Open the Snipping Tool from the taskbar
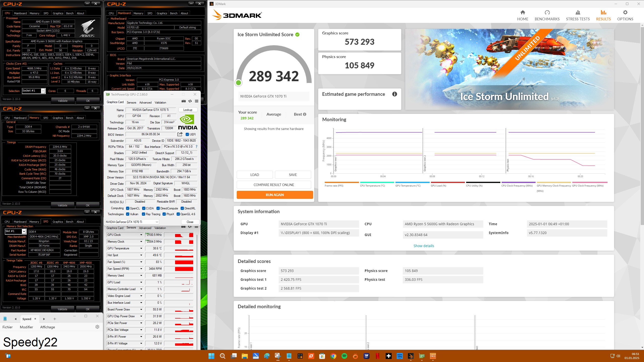 click(x=278, y=356)
